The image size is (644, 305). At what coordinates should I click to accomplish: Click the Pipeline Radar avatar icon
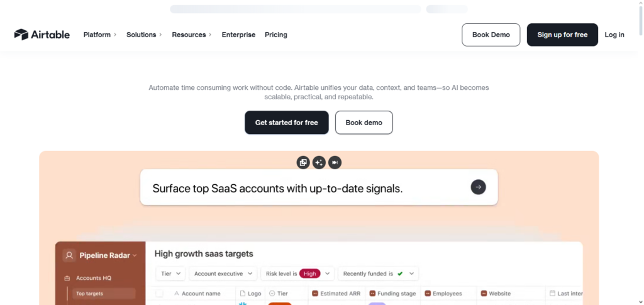point(69,255)
